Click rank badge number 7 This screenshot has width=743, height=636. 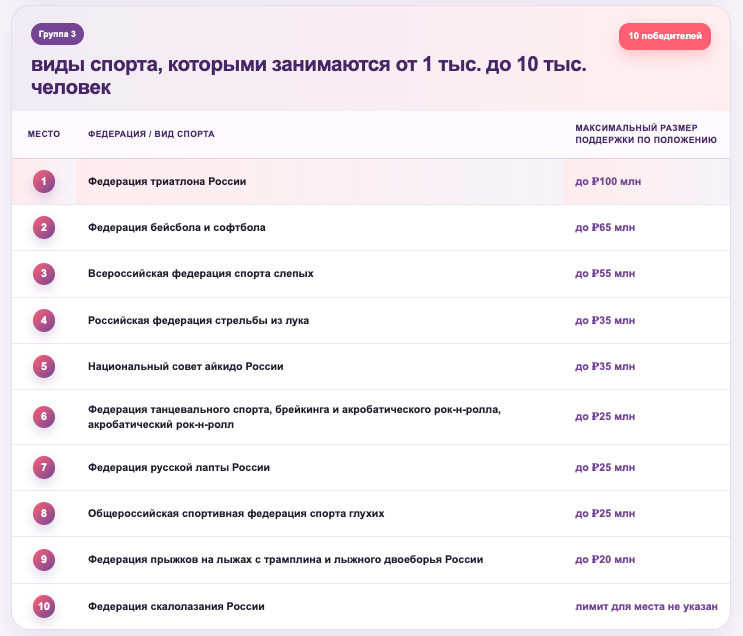[x=44, y=467]
